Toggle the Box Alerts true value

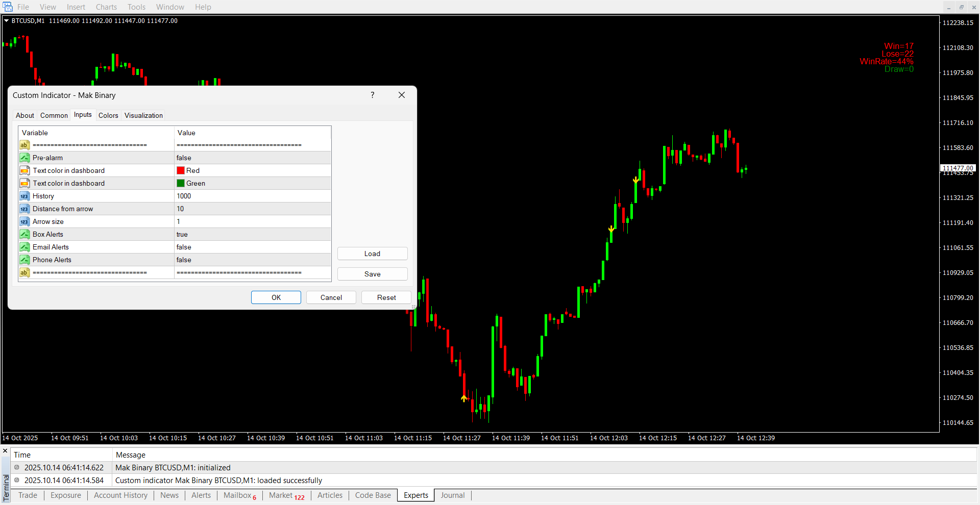252,234
